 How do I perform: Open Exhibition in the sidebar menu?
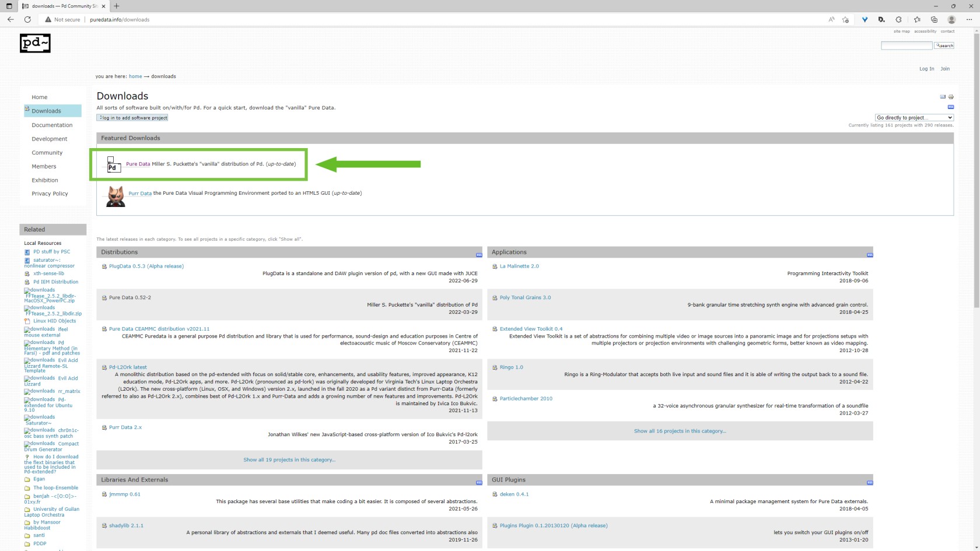[x=45, y=180]
